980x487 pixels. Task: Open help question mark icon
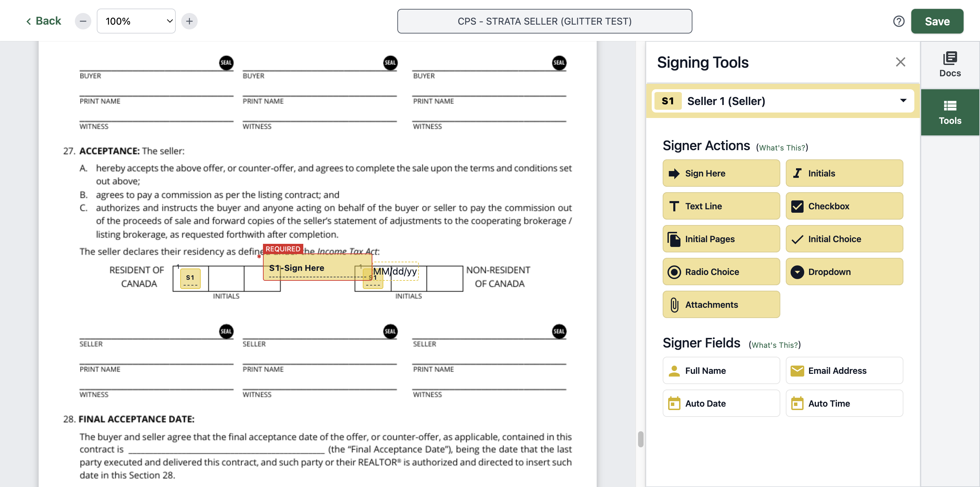[899, 21]
